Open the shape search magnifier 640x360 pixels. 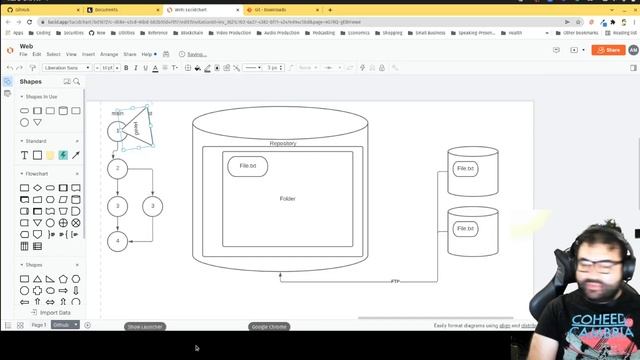pyautogui.click(x=76, y=82)
